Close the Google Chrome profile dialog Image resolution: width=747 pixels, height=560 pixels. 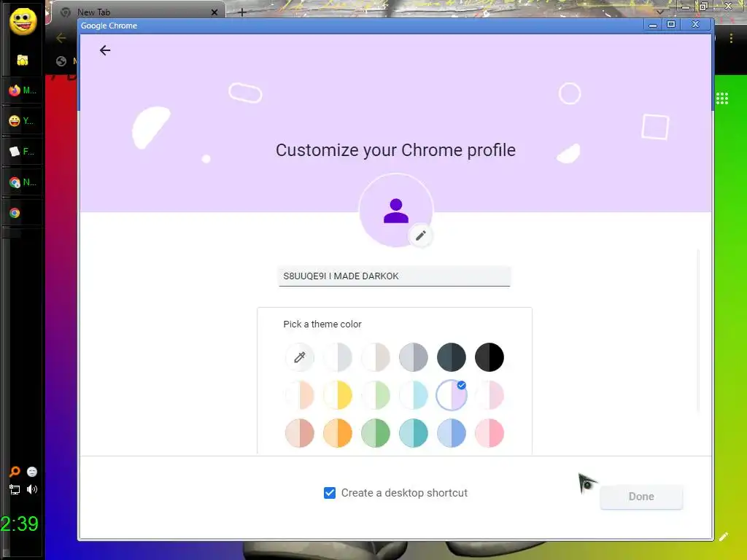695,25
